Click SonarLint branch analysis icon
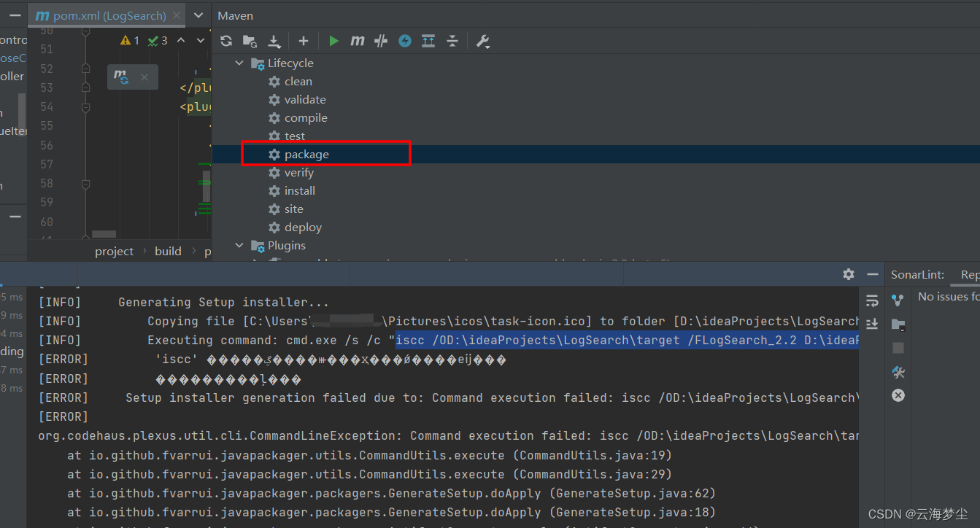The image size is (980, 528). pos(898,300)
